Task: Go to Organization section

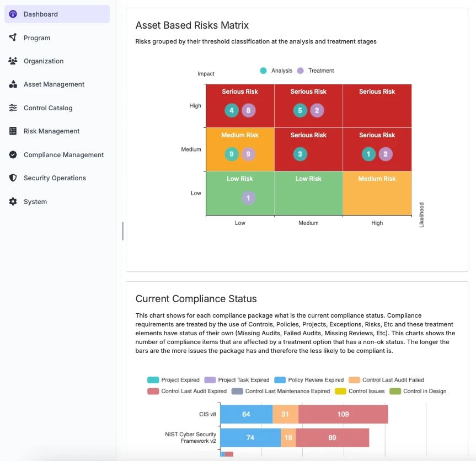Action: pos(57,61)
